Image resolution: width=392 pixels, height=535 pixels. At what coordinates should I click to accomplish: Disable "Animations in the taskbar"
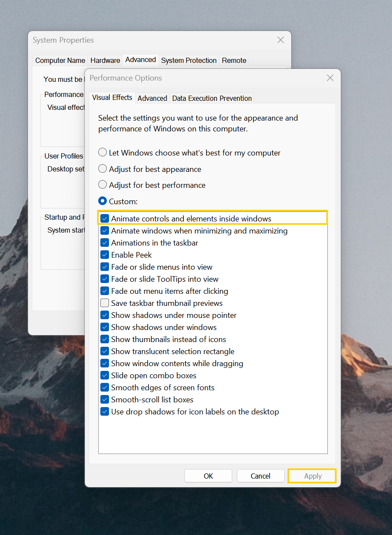pos(104,243)
